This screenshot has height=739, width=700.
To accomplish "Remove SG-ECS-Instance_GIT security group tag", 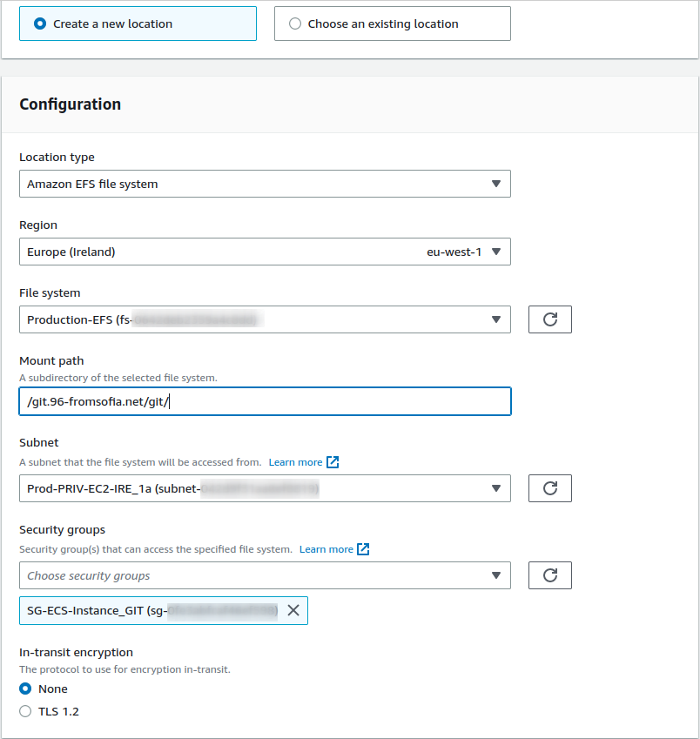I will click(293, 611).
